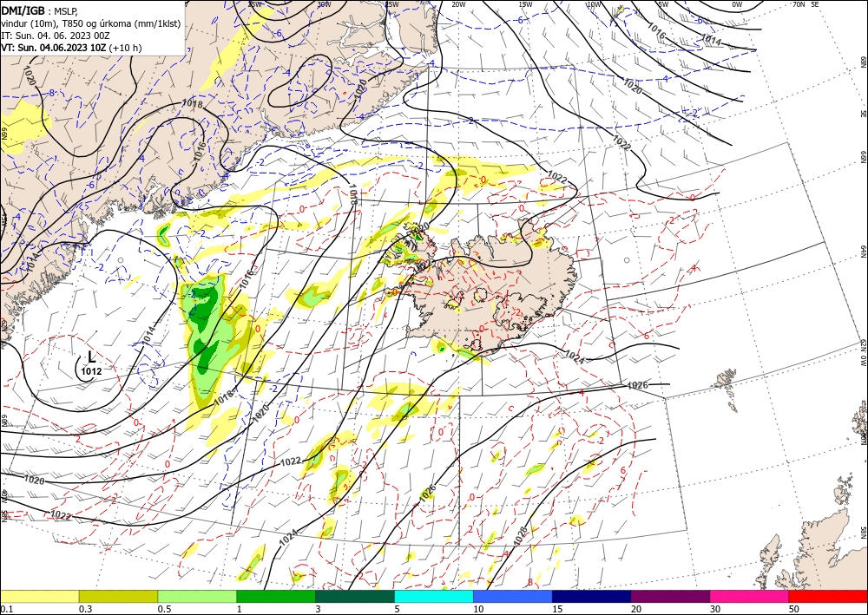Click legend value "30" under the color bar
This screenshot has height=615, width=868.
715,609
